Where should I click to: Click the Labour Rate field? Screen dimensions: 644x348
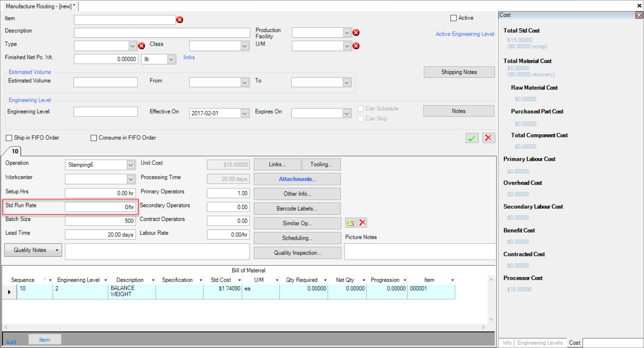(x=228, y=235)
